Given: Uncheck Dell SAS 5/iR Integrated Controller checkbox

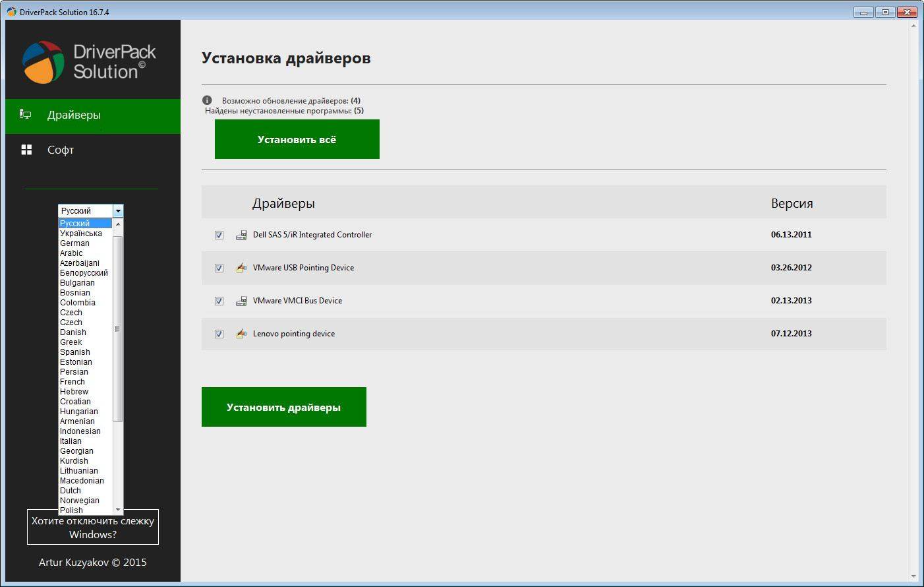Looking at the screenshot, I should (x=219, y=235).
